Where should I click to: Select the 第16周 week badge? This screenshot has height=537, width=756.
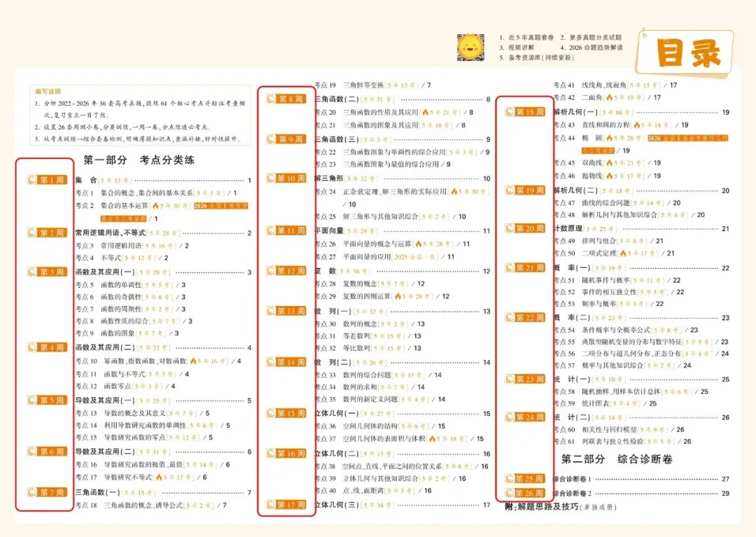tap(286, 454)
